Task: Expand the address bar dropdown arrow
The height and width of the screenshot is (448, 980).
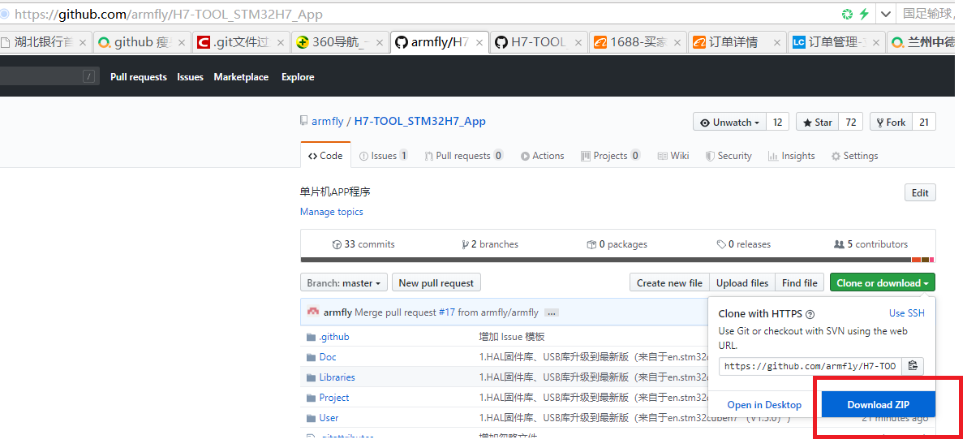Action: point(886,14)
